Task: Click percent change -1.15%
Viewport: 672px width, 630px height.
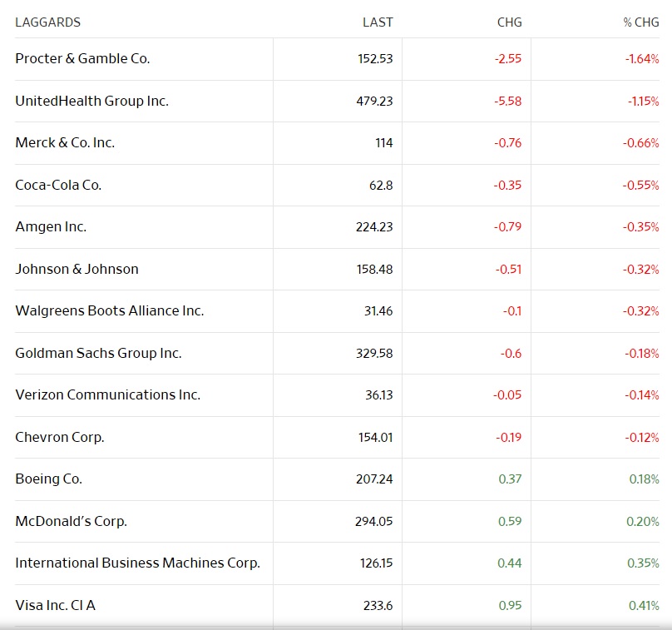Action: click(643, 102)
